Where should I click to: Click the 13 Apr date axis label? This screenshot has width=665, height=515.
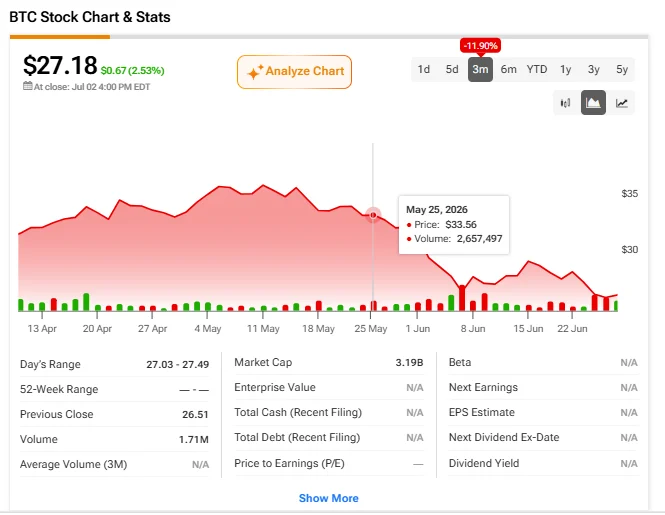(42, 329)
